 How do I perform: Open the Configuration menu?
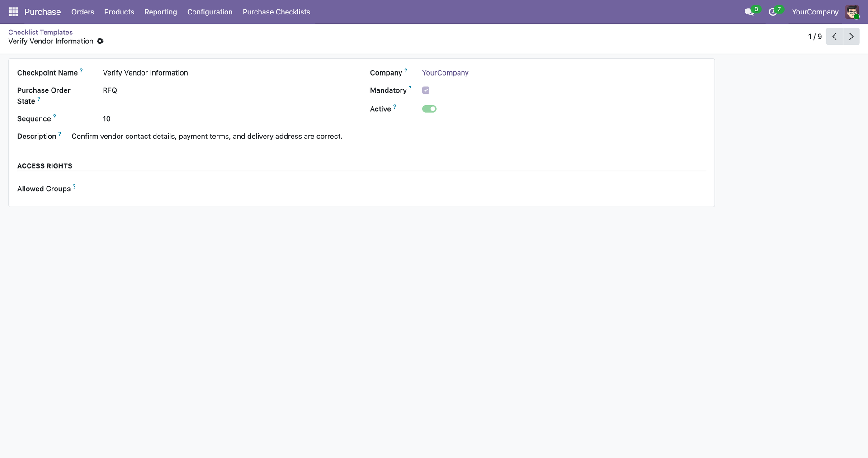click(210, 12)
